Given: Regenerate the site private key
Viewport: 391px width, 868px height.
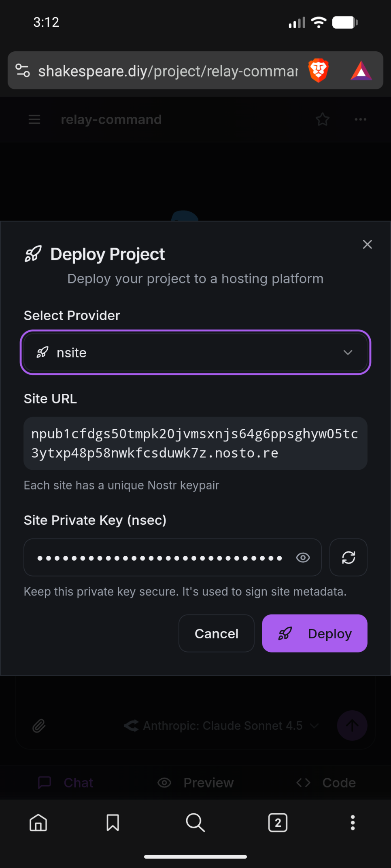Looking at the screenshot, I should 348,558.
